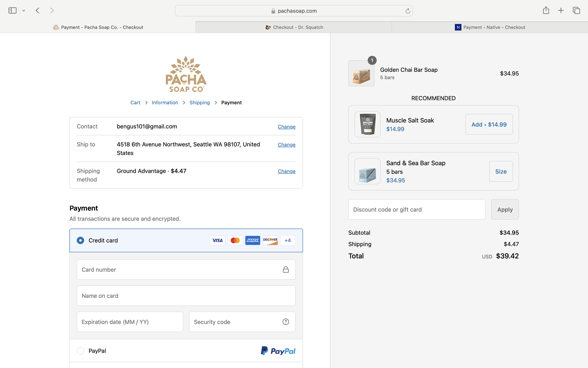Open Cart from the breadcrumb
Viewport: 588px width, 368px height.
tap(135, 102)
